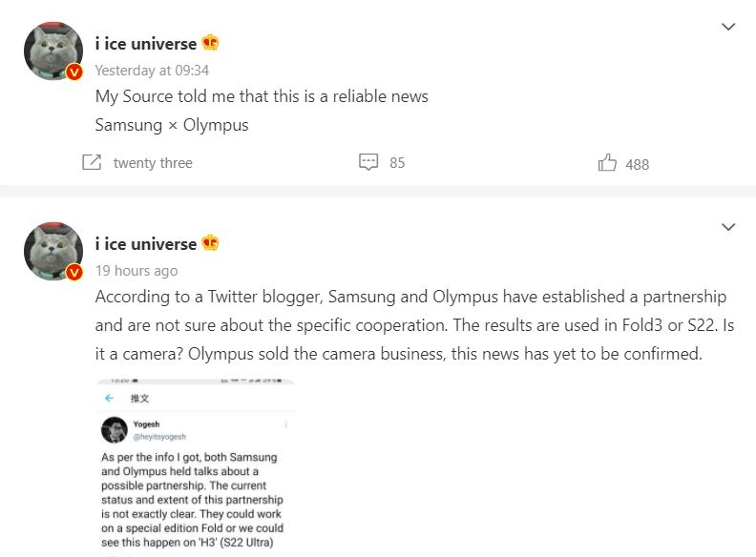This screenshot has height=557, width=756.
Task: Click the "twenty three" repost count
Action: pyautogui.click(x=153, y=163)
